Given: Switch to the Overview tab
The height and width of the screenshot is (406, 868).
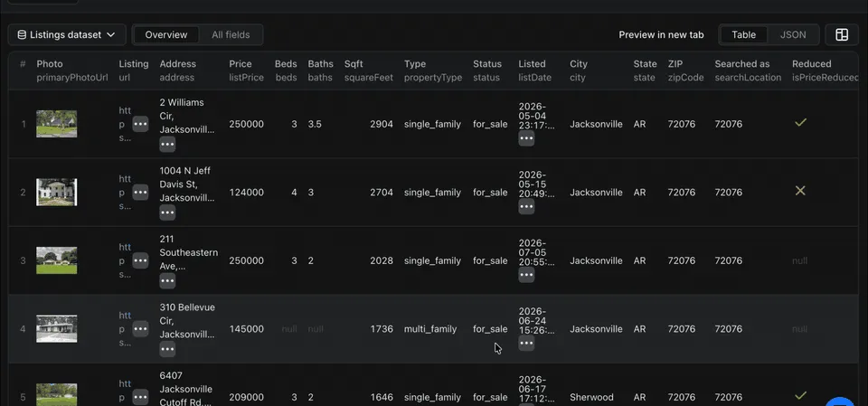Looking at the screenshot, I should click(x=166, y=35).
